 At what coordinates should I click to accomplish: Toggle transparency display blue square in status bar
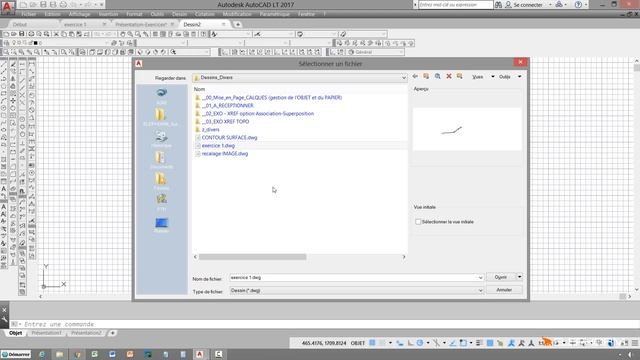pos(490,343)
